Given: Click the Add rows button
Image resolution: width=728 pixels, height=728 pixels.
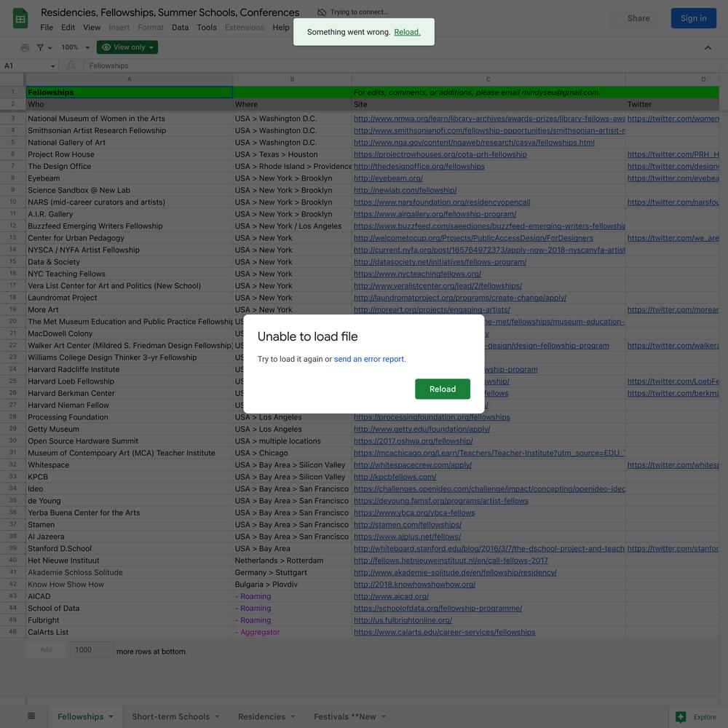Looking at the screenshot, I should coord(46,649).
